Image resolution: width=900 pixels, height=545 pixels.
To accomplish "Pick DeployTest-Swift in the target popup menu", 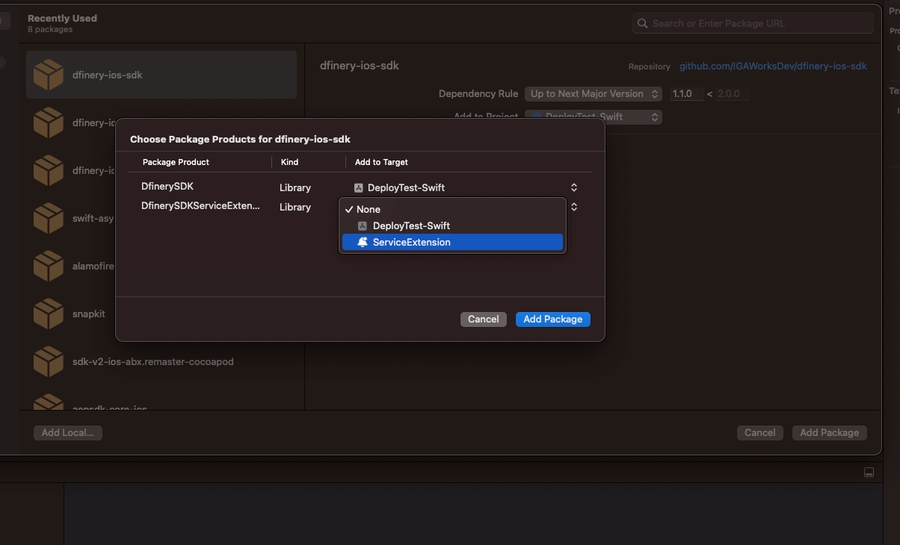I will click(411, 226).
